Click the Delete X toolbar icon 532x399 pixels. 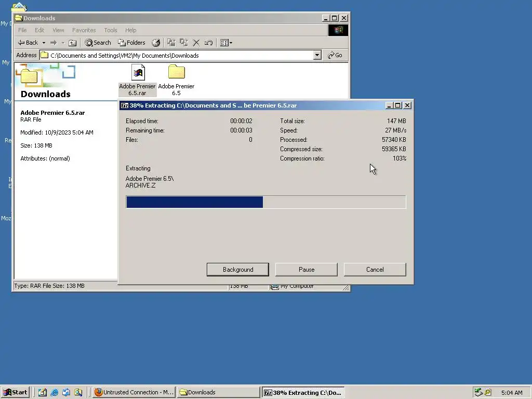pos(196,43)
